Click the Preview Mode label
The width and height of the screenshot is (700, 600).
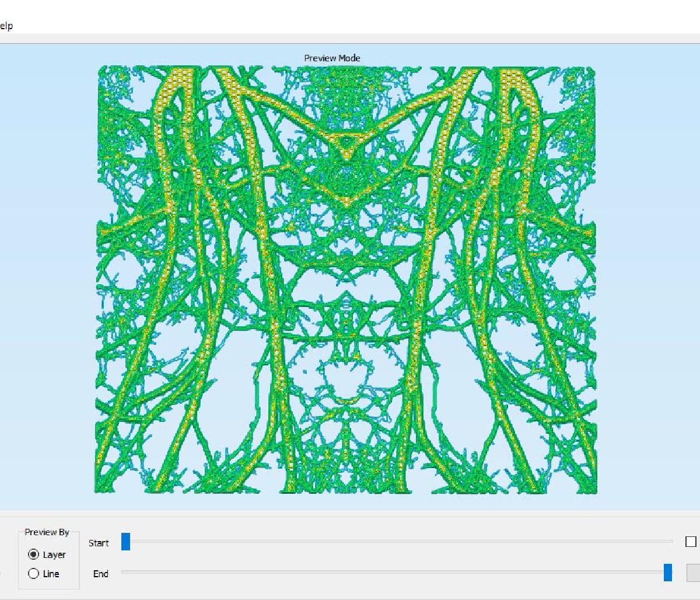[x=332, y=58]
